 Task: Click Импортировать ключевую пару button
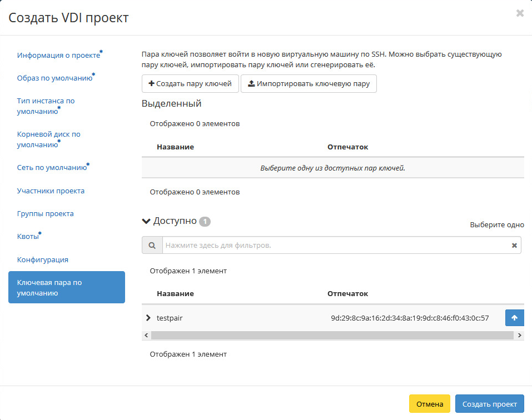point(309,84)
